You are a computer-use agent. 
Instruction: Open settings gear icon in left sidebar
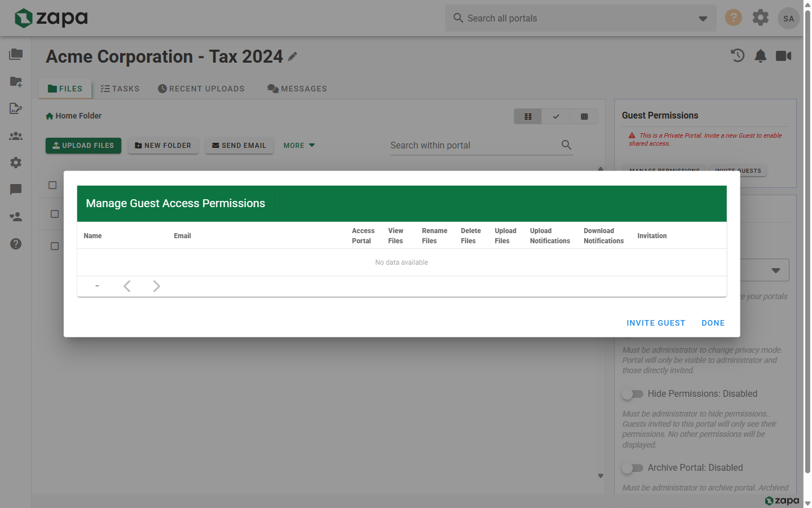[x=16, y=163]
